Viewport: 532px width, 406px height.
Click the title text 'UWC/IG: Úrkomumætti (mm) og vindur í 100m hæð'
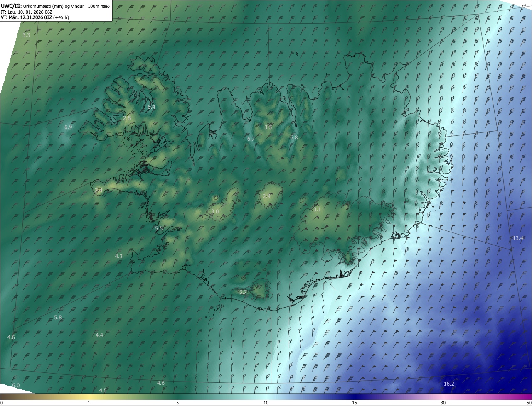pyautogui.click(x=55, y=6)
